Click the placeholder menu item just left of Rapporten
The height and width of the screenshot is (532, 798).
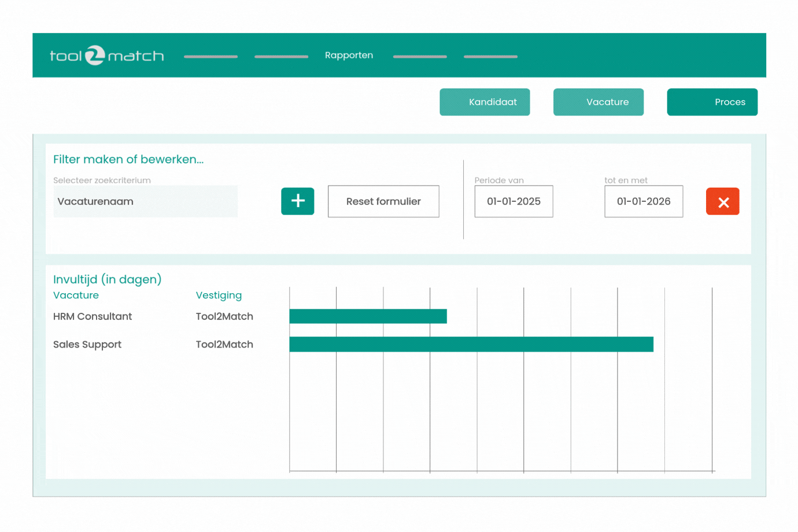pyautogui.click(x=281, y=57)
